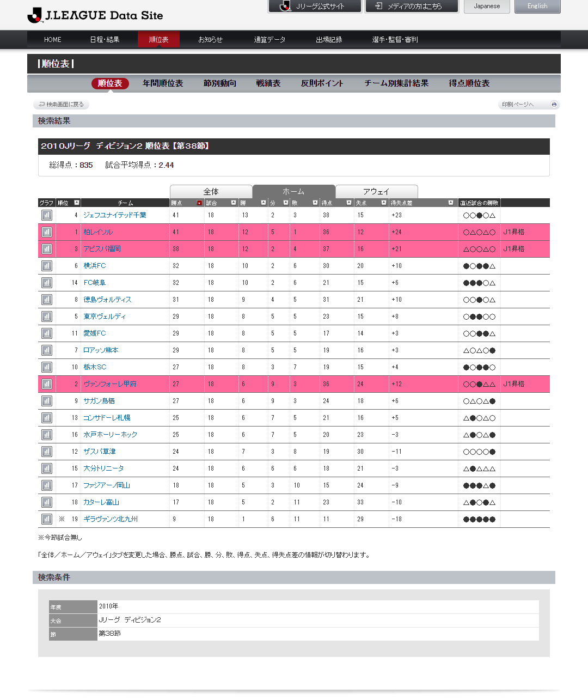Switch to the 全体 tab
Screen dimensions: 588x700
click(211, 192)
